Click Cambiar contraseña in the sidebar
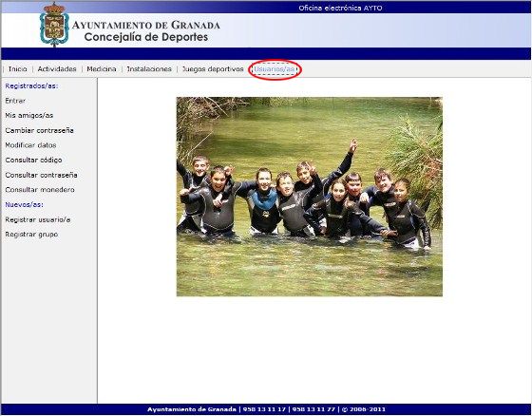 point(39,130)
